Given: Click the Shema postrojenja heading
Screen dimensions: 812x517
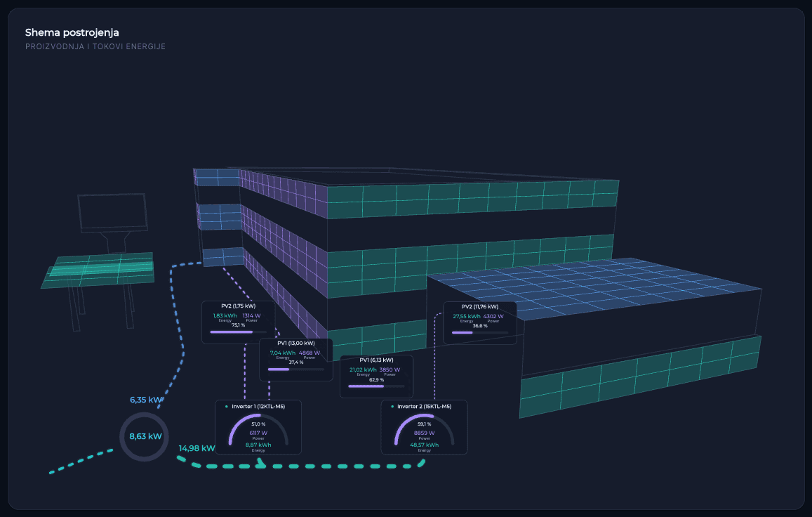Looking at the screenshot, I should (x=72, y=32).
